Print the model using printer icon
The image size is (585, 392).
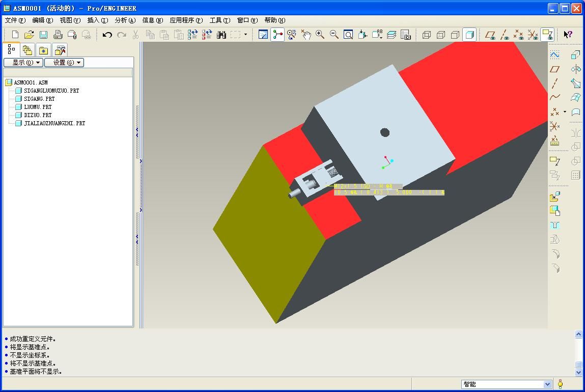point(58,35)
